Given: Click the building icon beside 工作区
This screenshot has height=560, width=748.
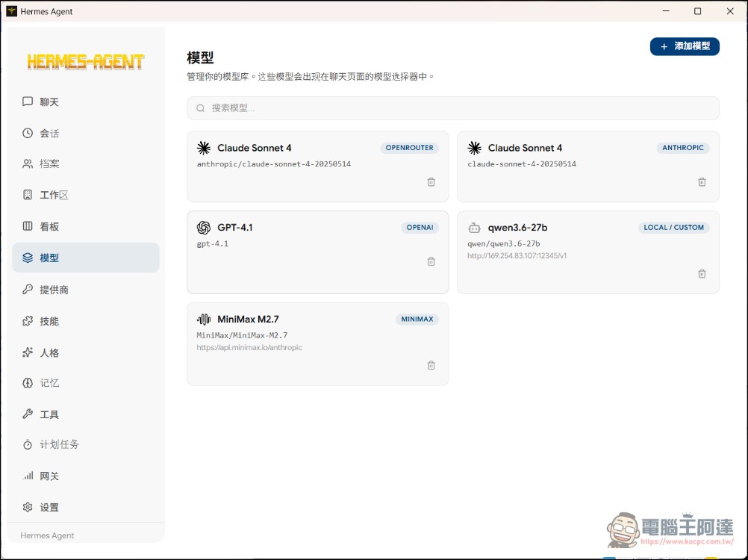Looking at the screenshot, I should [28, 195].
